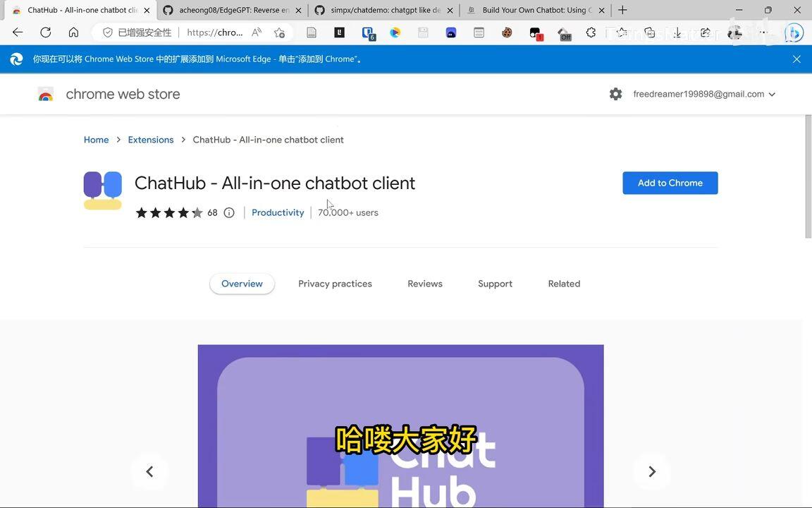Open the cookie extension icon
Image resolution: width=812 pixels, height=508 pixels.
[507, 32]
